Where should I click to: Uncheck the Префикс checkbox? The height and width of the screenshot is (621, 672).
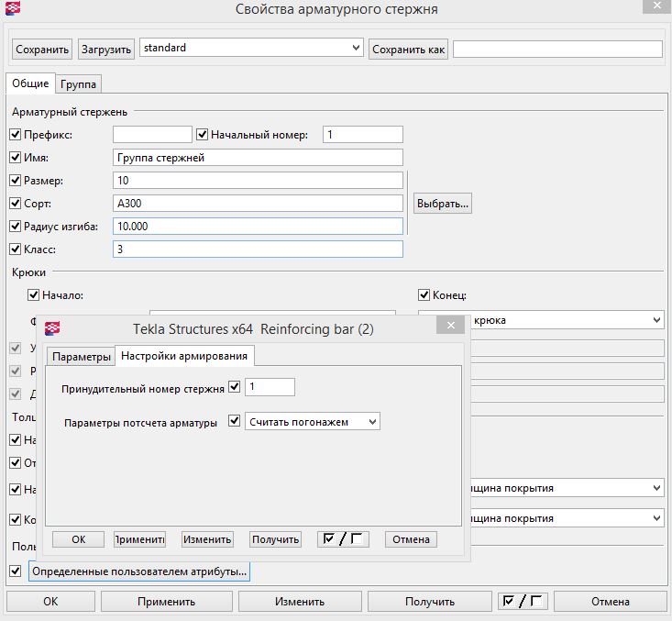[15, 135]
